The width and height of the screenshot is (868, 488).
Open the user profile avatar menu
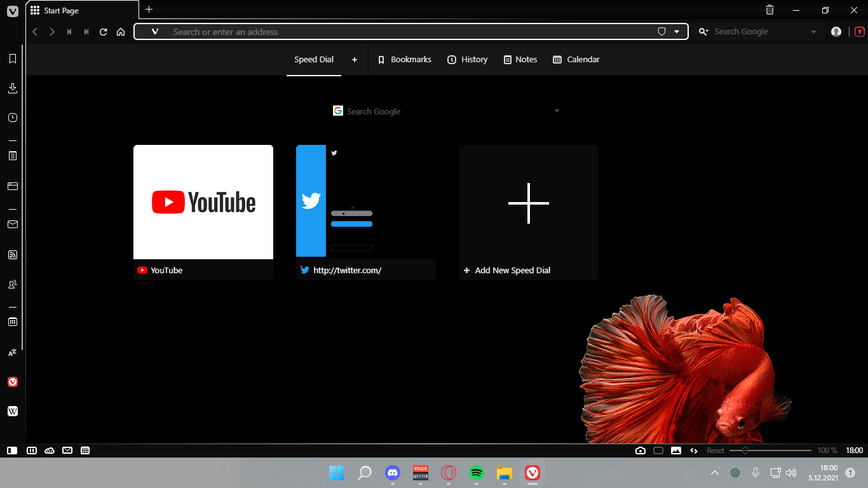[836, 32]
